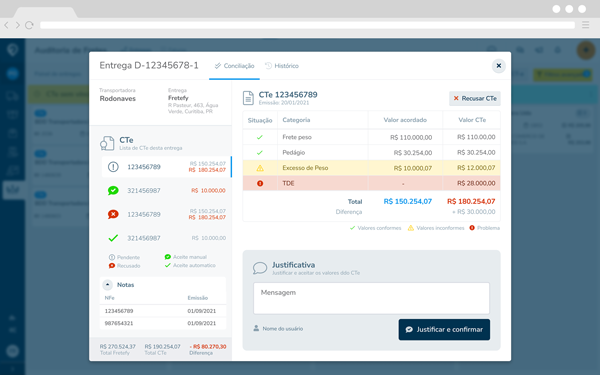Click the Justificativa speech bubble icon
The width and height of the screenshot is (600, 375).
click(260, 268)
